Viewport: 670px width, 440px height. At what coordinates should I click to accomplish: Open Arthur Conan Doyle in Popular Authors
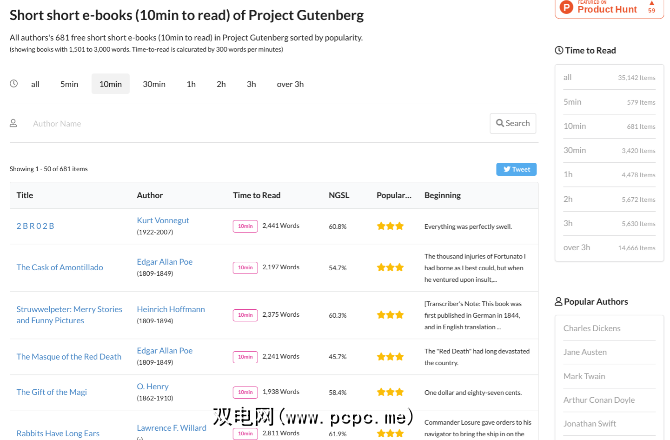(x=599, y=400)
